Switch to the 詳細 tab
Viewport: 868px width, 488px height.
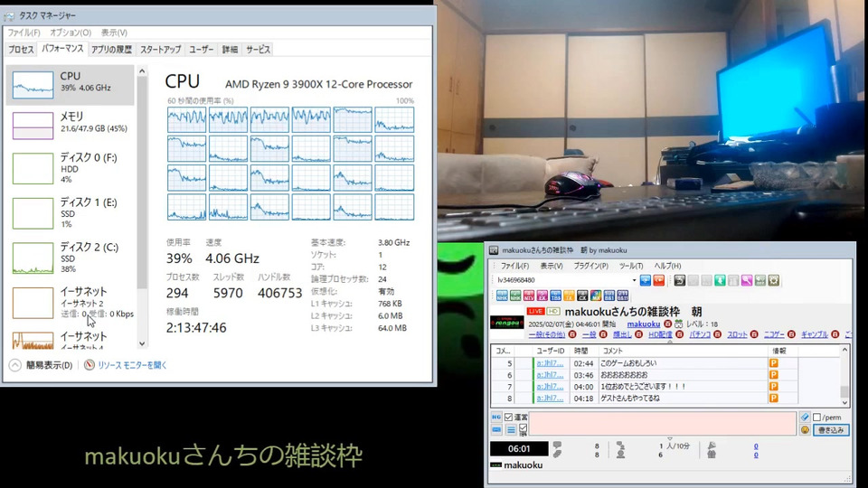coord(230,49)
